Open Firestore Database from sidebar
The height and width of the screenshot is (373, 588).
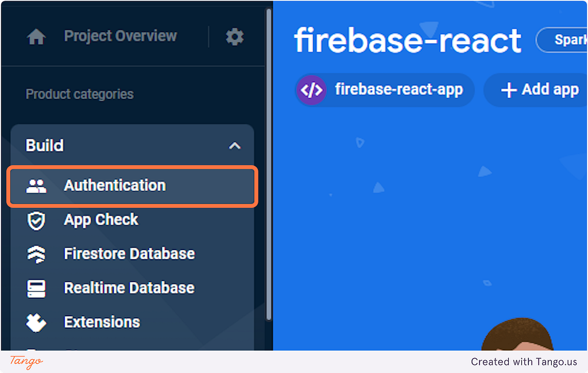(x=133, y=254)
